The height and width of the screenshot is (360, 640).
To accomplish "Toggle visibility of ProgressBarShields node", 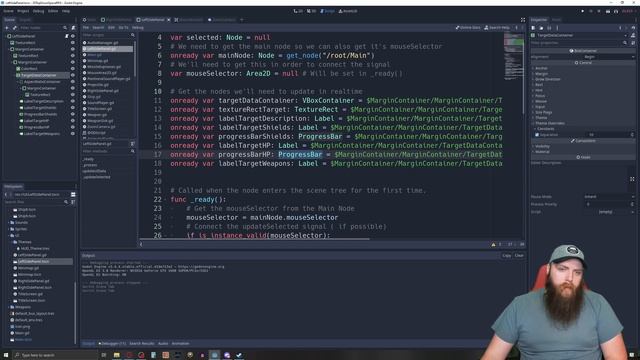I will coord(73,114).
